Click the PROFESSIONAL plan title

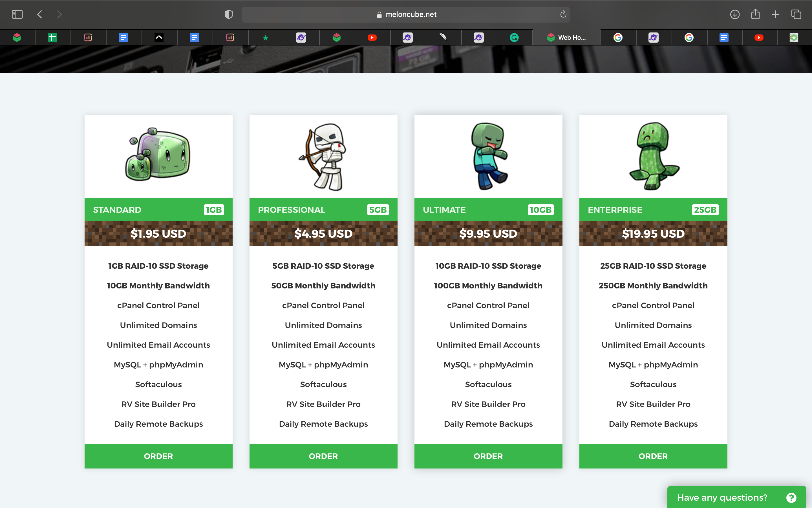pyautogui.click(x=291, y=210)
